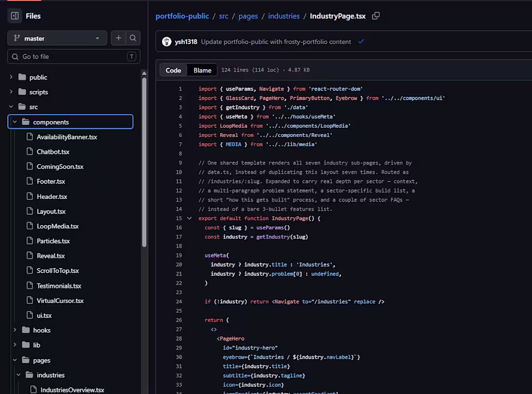Click the hooks folder icon
532x394 pixels.
[26, 330]
